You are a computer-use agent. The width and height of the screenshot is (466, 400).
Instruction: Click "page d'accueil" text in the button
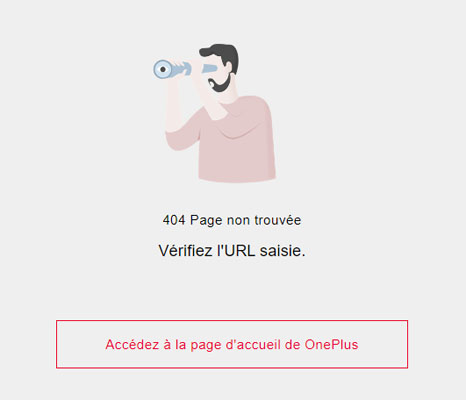236,345
